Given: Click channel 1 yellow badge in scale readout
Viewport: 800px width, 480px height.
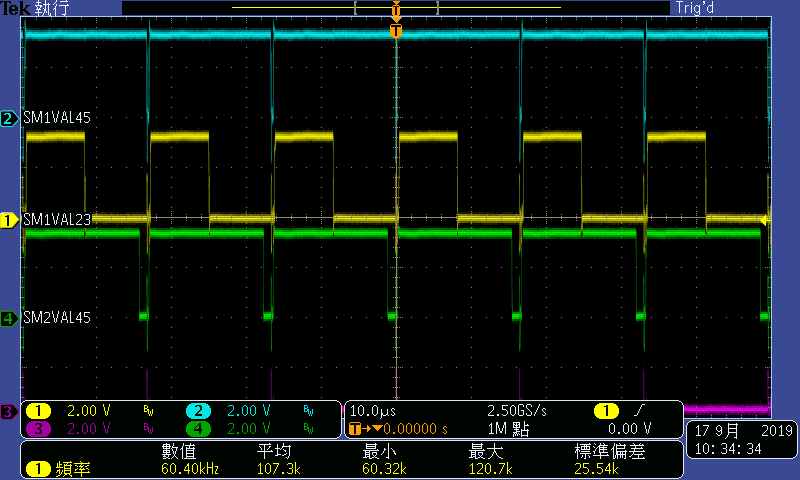Looking at the screenshot, I should click(38, 411).
